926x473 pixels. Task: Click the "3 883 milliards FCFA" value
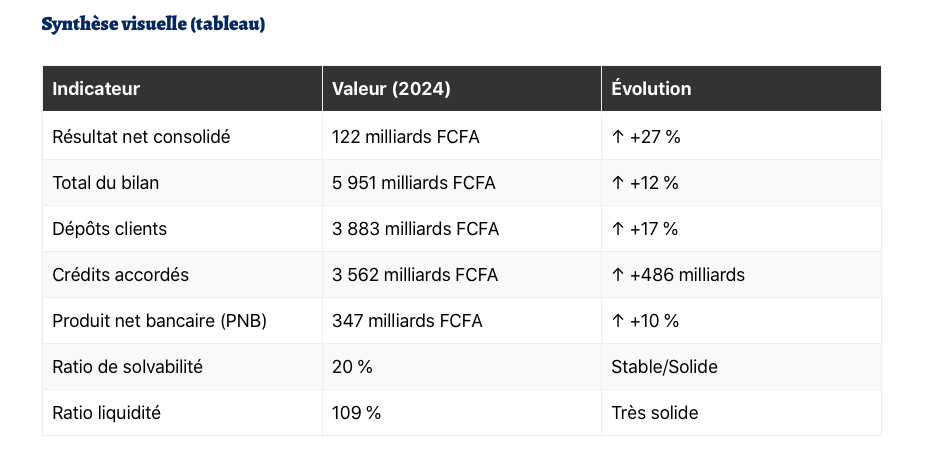[x=415, y=229]
